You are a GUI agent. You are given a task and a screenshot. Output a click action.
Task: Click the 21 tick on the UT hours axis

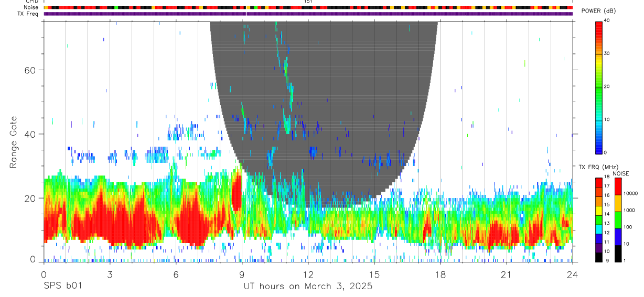pyautogui.click(x=506, y=274)
